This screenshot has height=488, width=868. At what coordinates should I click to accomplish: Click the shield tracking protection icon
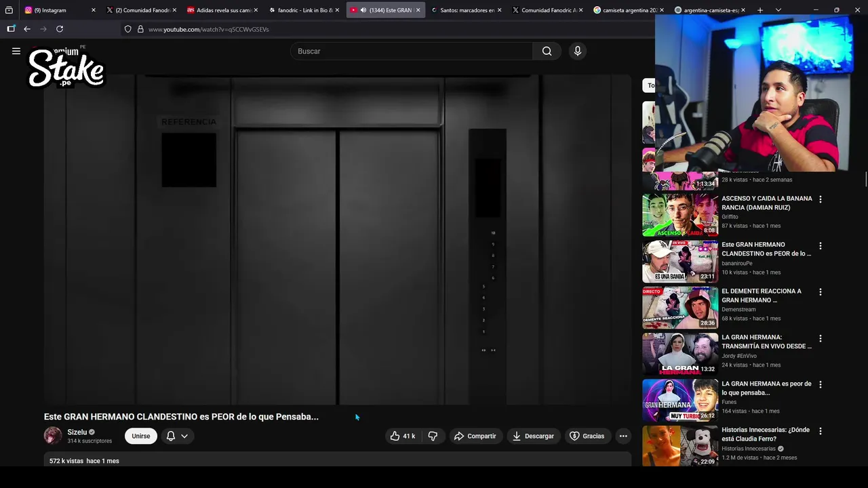coord(127,29)
